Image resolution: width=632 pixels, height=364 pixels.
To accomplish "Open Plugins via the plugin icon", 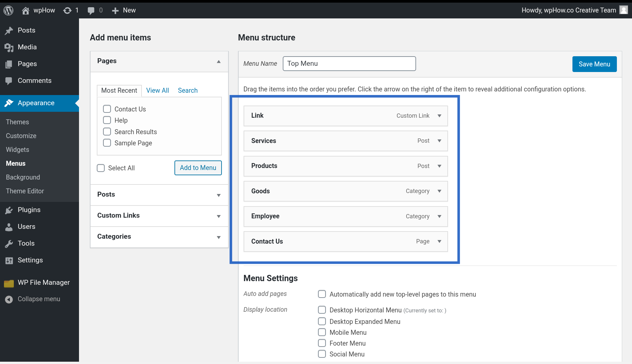I will point(9,210).
